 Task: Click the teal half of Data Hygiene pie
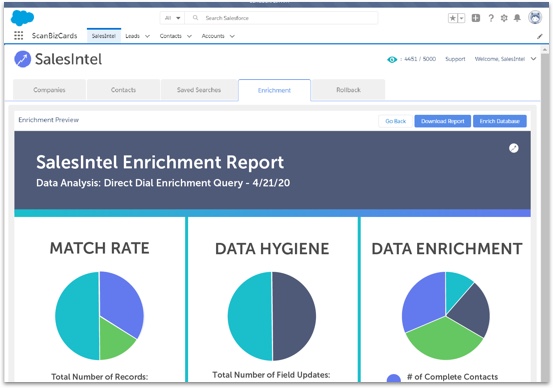[x=250, y=316]
